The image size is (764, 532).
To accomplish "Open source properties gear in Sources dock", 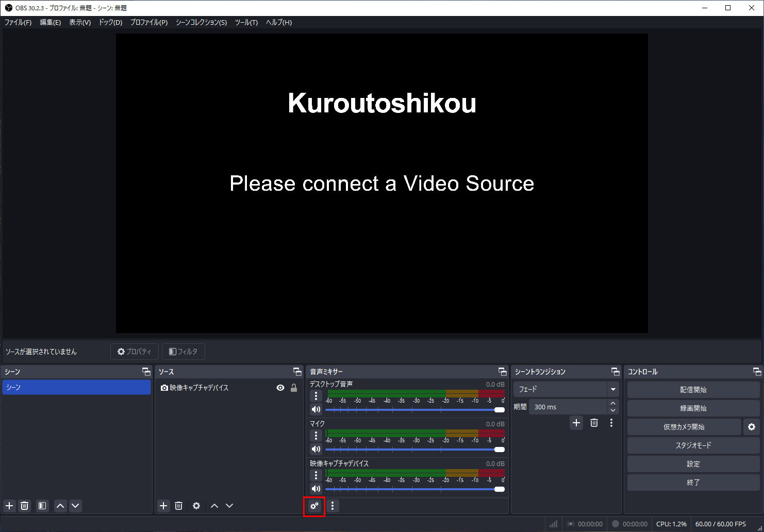I will pos(196,506).
